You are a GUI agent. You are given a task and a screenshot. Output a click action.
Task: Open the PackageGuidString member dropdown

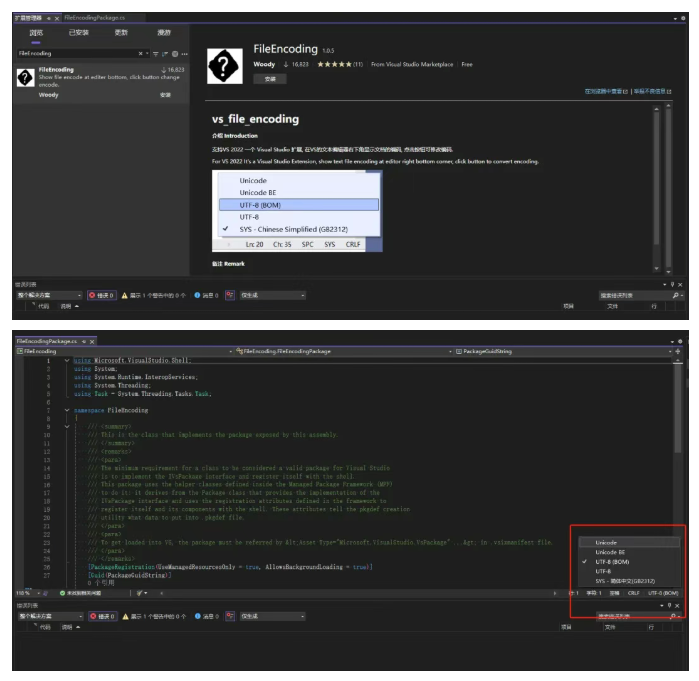pyautogui.click(x=564, y=352)
